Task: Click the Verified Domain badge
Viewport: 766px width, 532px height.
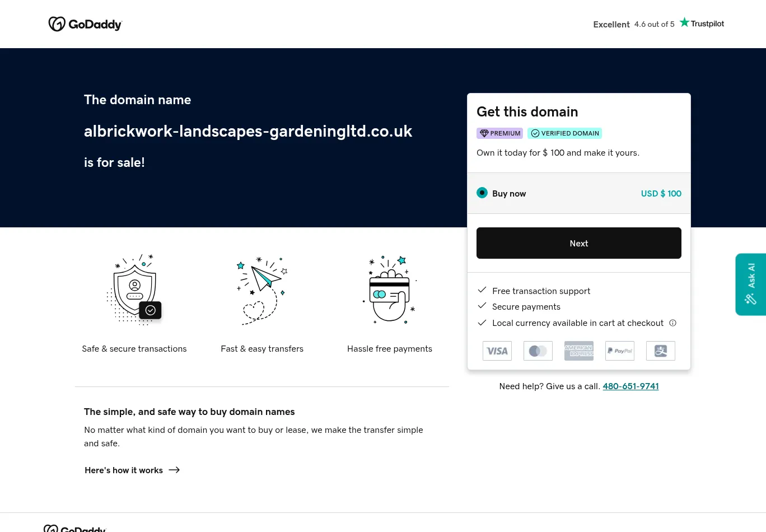Action: (x=564, y=133)
